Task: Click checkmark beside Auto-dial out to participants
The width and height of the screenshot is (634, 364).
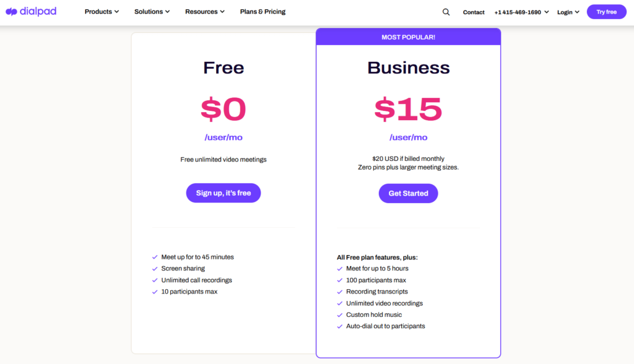Action: click(340, 326)
